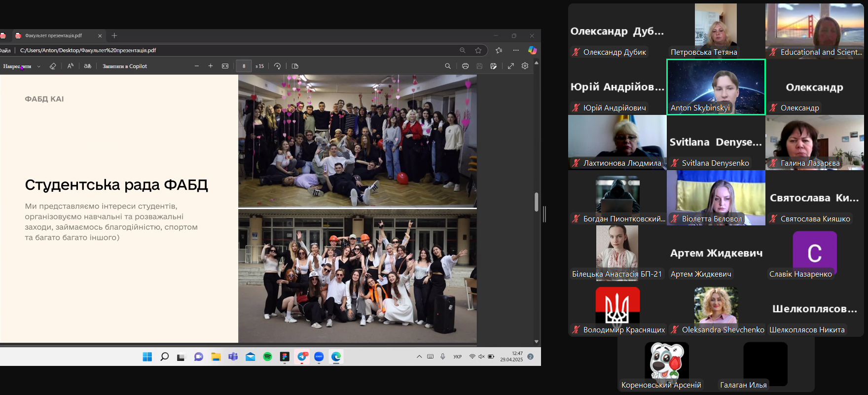Click the page number input field
This screenshot has width=868, height=395.
[x=244, y=66]
